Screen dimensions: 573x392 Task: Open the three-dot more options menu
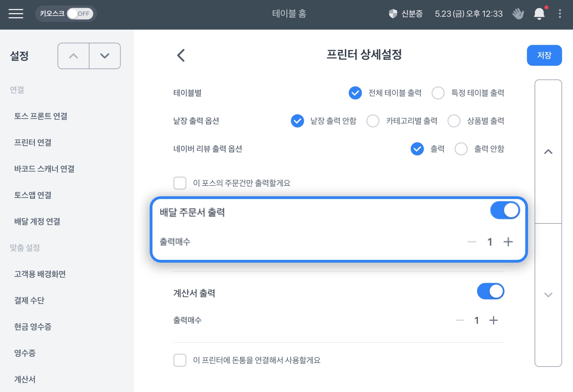[560, 13]
